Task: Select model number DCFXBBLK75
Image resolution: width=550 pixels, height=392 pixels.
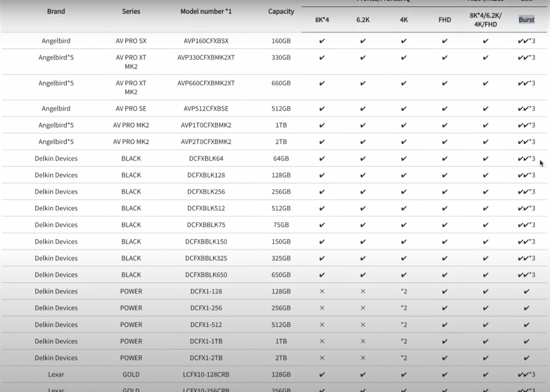Action: [x=206, y=225]
